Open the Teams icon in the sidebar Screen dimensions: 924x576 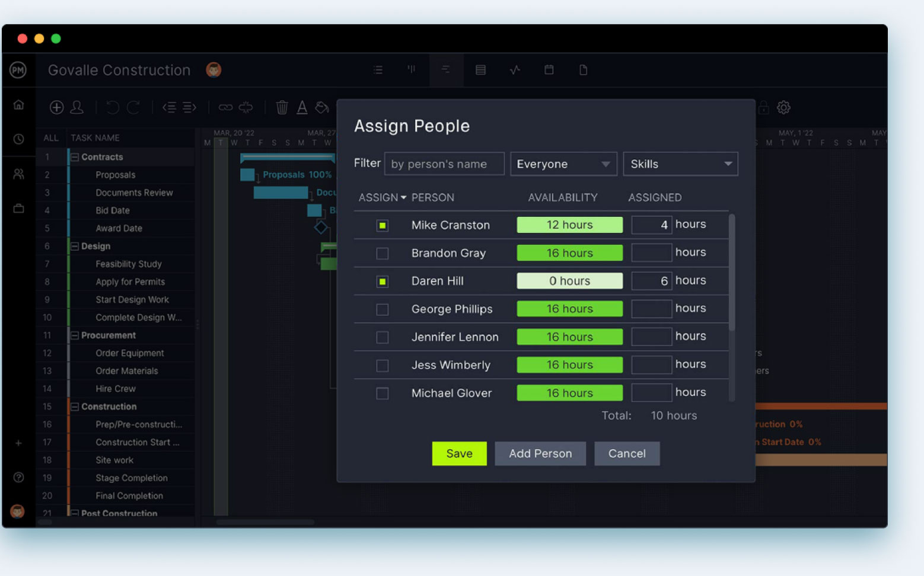[18, 174]
